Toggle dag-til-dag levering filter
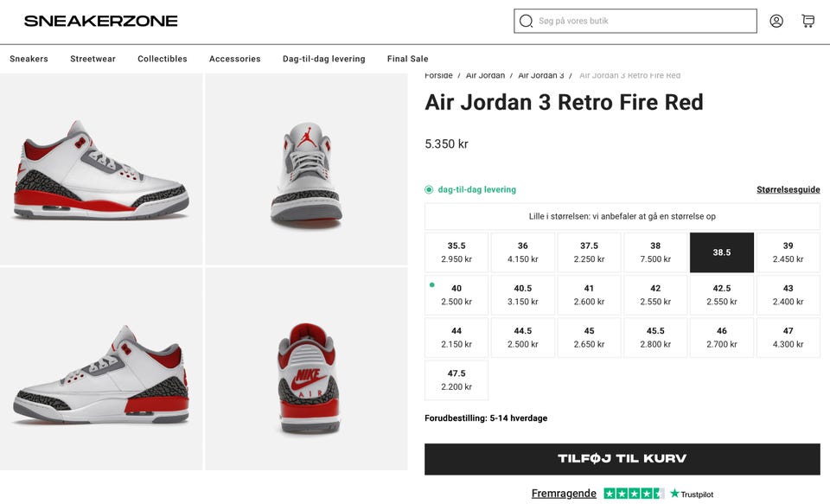Viewport: 830px width, 504px height. [x=430, y=189]
